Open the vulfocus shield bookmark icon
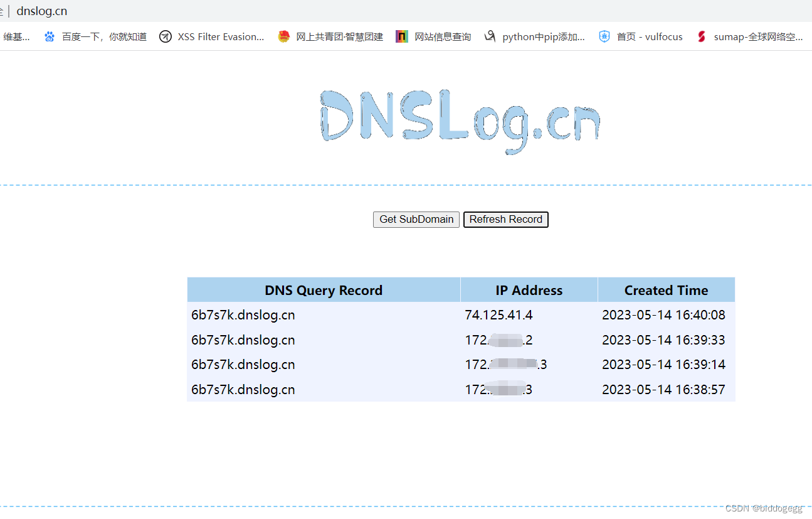This screenshot has height=519, width=812. [604, 37]
